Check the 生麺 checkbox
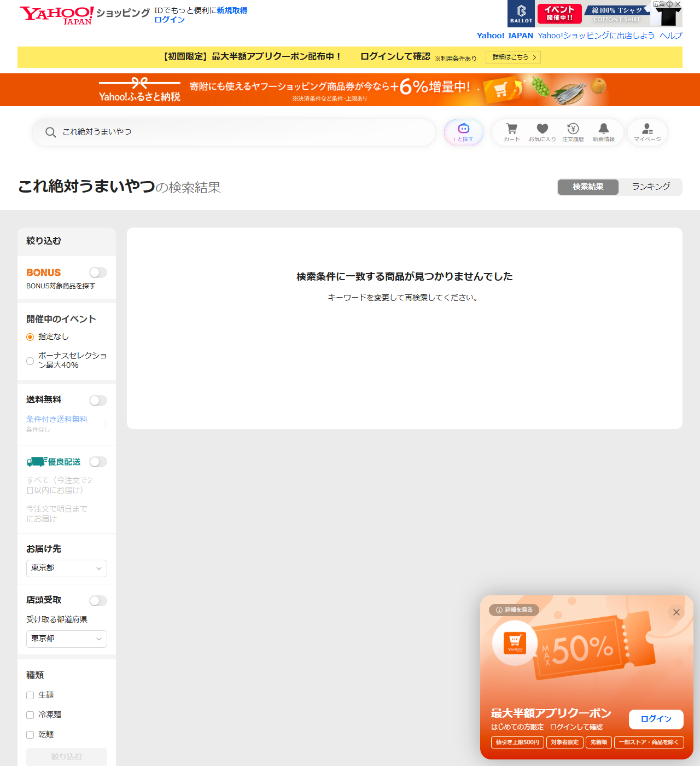The image size is (700, 766). point(30,695)
